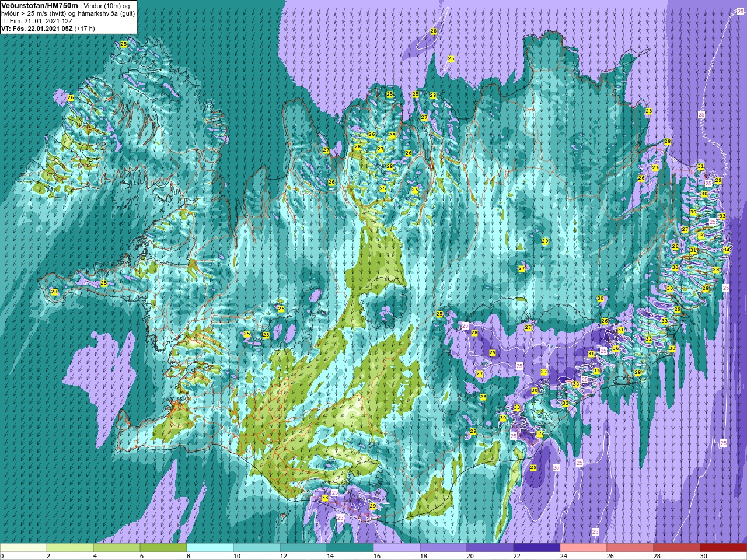Screen dimensions: 747x560
Task: Click the yellow gust label 34
Action: coord(727,250)
